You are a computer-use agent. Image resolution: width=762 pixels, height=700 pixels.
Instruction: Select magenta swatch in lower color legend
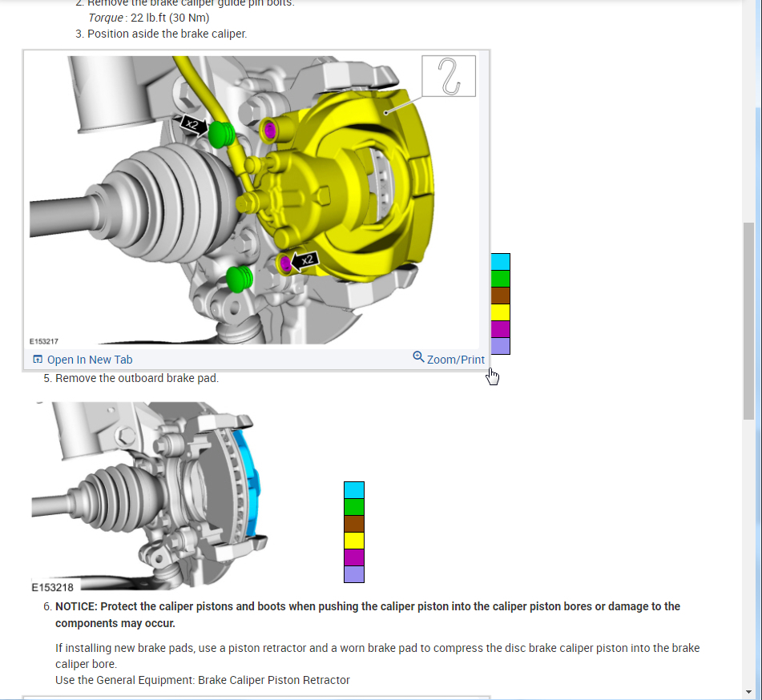point(354,557)
